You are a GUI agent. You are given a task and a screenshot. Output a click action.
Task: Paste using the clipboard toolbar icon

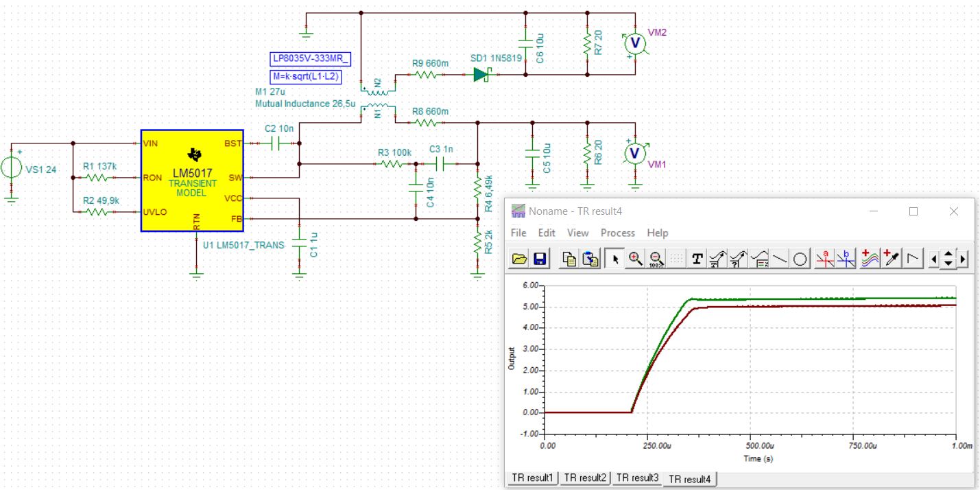click(588, 259)
